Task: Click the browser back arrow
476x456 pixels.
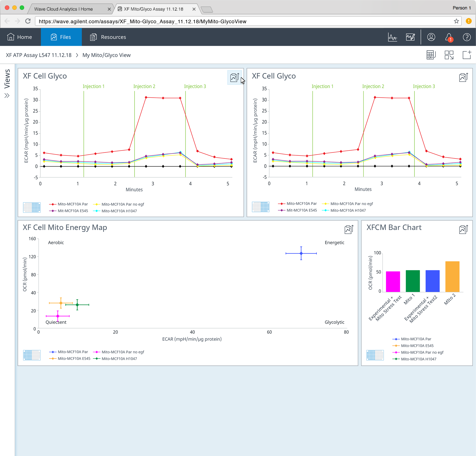Action: tap(7, 21)
